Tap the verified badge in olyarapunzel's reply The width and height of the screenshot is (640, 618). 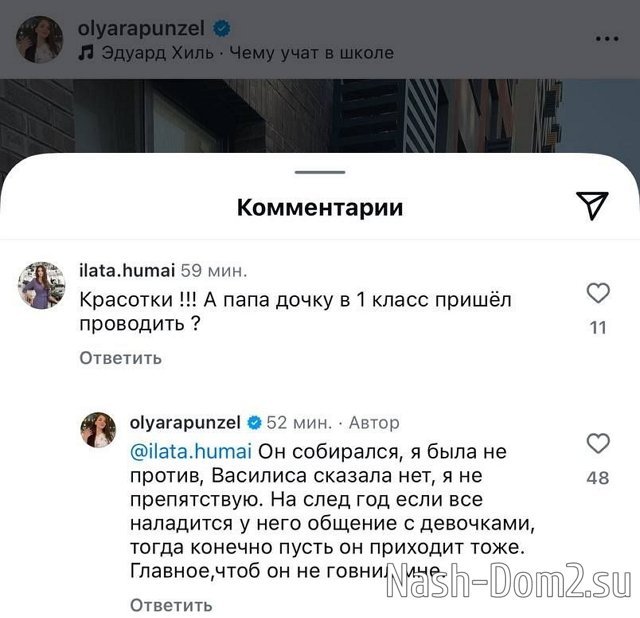coord(254,423)
